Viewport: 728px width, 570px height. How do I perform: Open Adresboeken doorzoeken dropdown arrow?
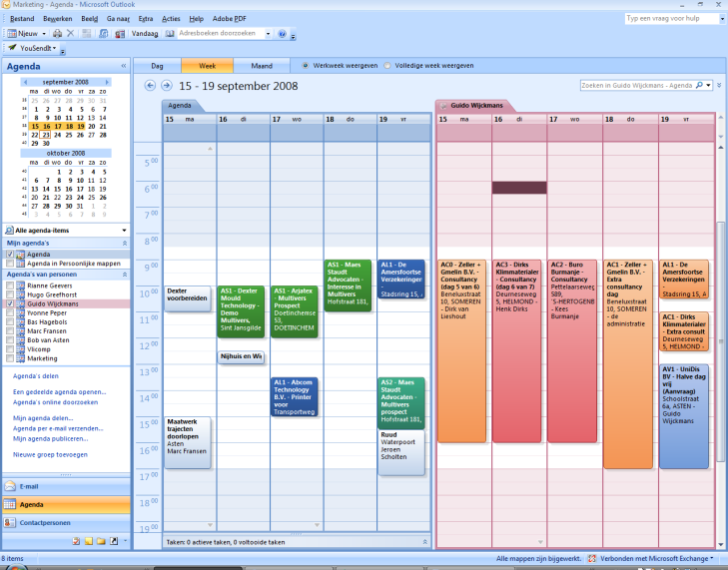[268, 33]
